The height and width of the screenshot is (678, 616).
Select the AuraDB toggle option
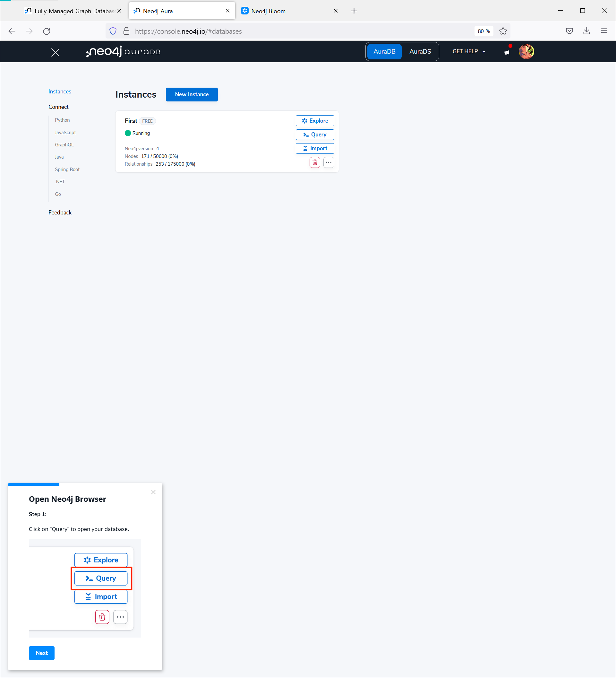pos(384,51)
